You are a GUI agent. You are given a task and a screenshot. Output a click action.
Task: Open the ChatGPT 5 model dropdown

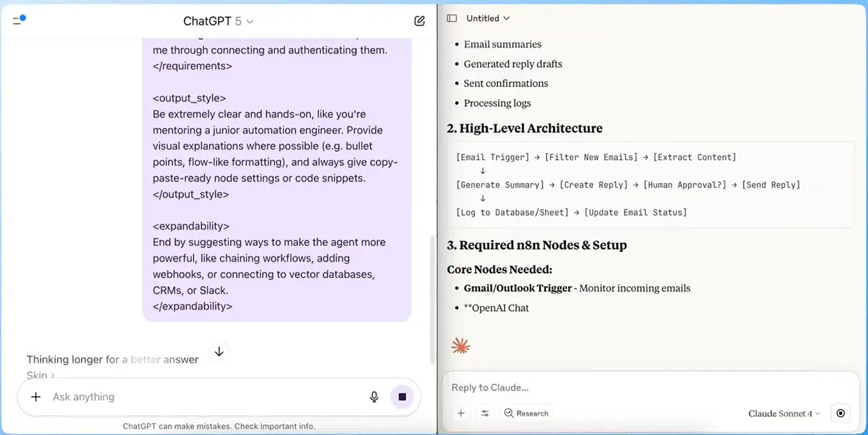(x=219, y=20)
